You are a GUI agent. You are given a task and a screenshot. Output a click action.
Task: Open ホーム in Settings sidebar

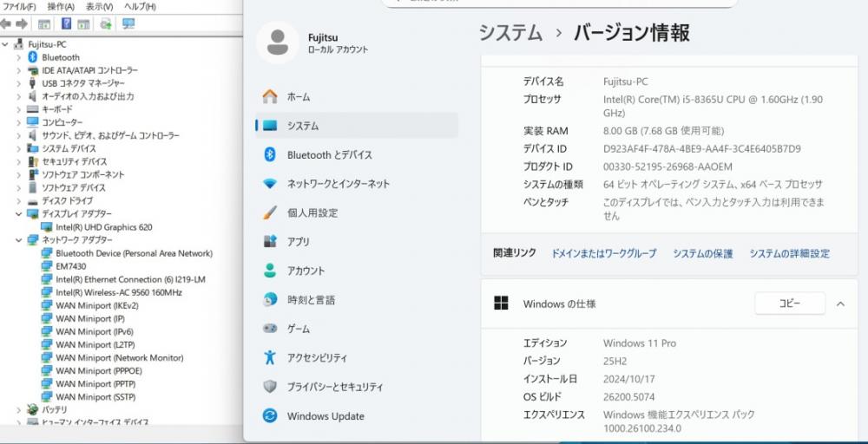pos(357,97)
